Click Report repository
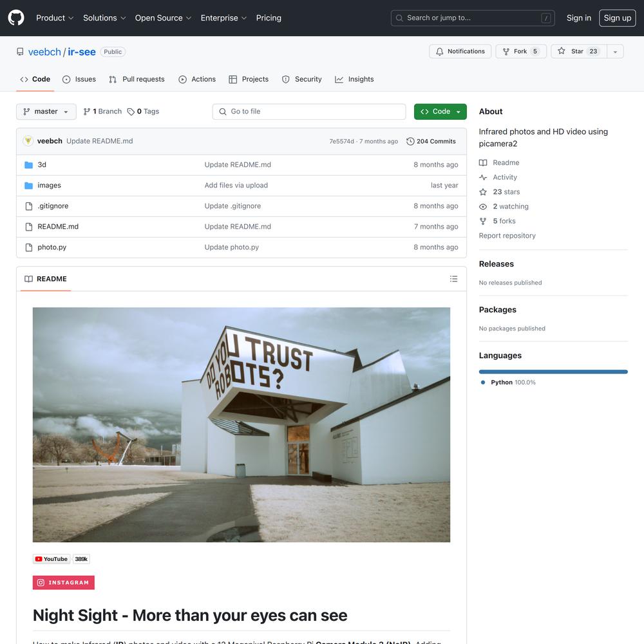The height and width of the screenshot is (644, 644). pos(507,236)
